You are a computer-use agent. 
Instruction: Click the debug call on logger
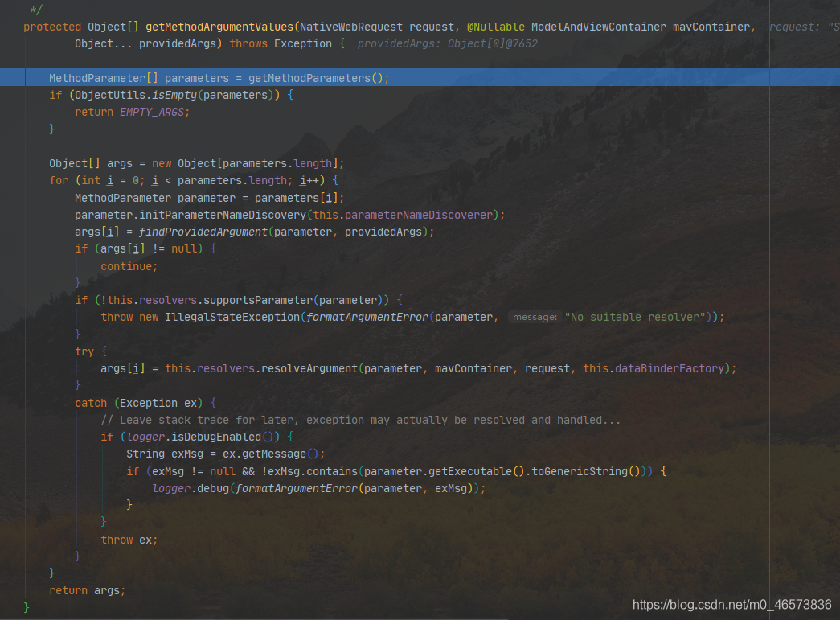[x=213, y=489]
